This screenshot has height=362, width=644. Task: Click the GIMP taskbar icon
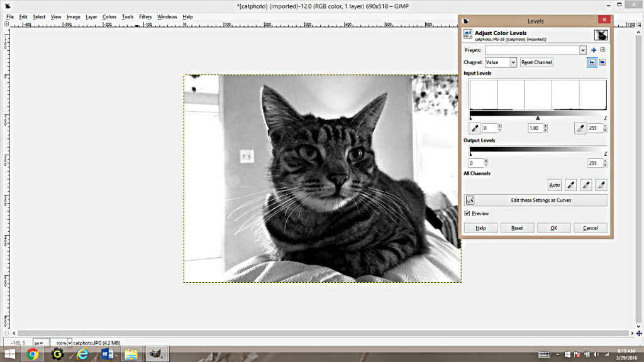coord(157,354)
